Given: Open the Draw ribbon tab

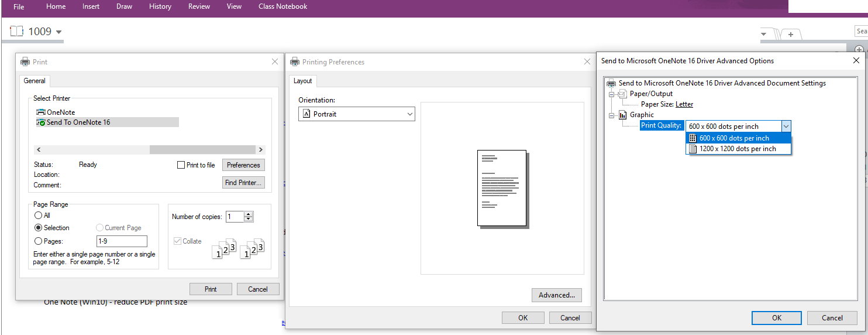Looking at the screenshot, I should (x=124, y=6).
